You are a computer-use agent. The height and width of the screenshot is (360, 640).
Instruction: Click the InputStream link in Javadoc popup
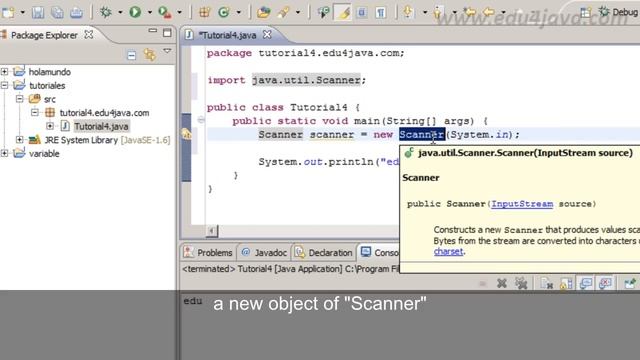tap(522, 204)
